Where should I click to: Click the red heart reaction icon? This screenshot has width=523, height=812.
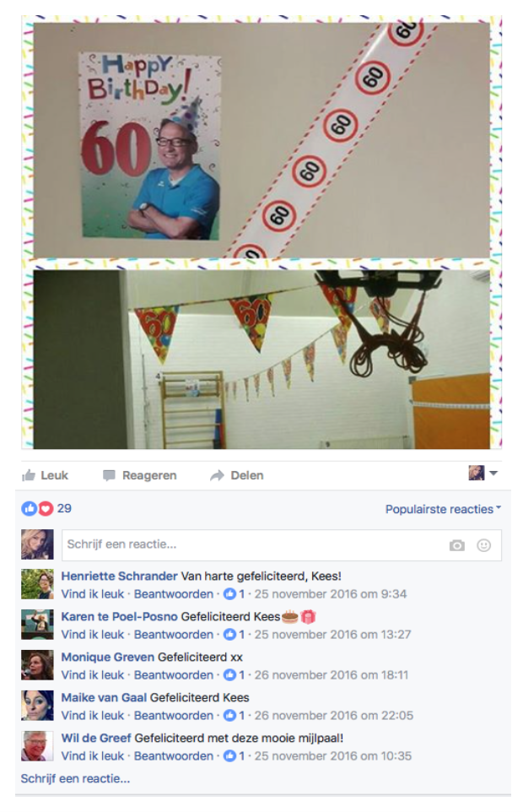click(x=46, y=508)
